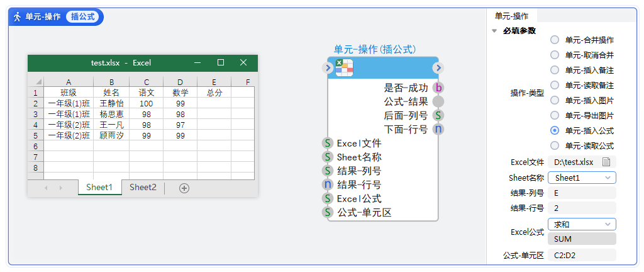This screenshot has width=644, height=272.
Task: Select the 单元-合并操作 radio option
Action: (x=555, y=40)
